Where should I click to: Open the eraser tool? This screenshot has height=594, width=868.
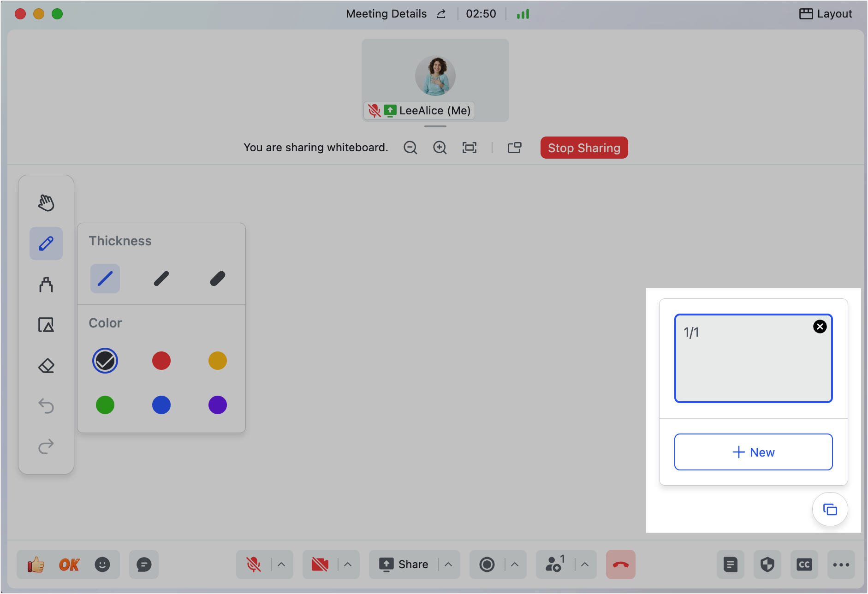[46, 366]
